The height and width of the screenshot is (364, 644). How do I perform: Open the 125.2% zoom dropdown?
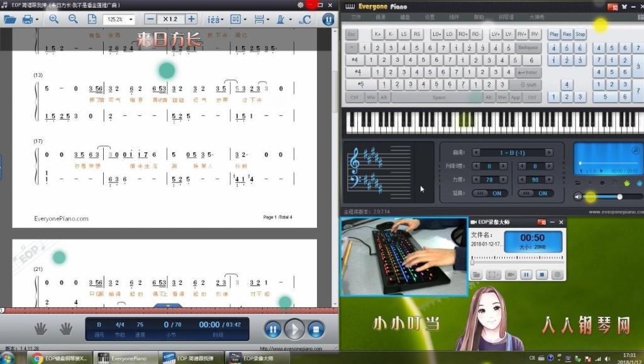pos(131,20)
